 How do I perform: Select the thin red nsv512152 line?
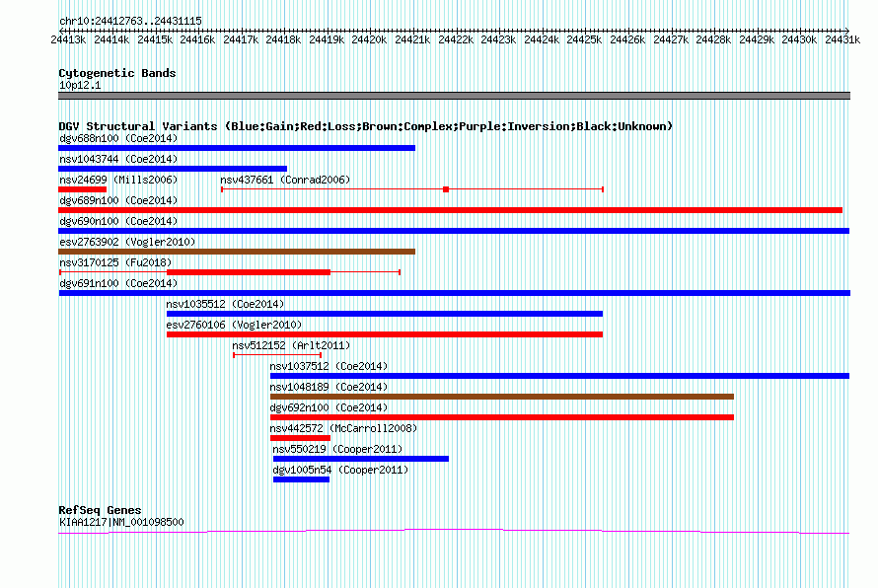277,355
